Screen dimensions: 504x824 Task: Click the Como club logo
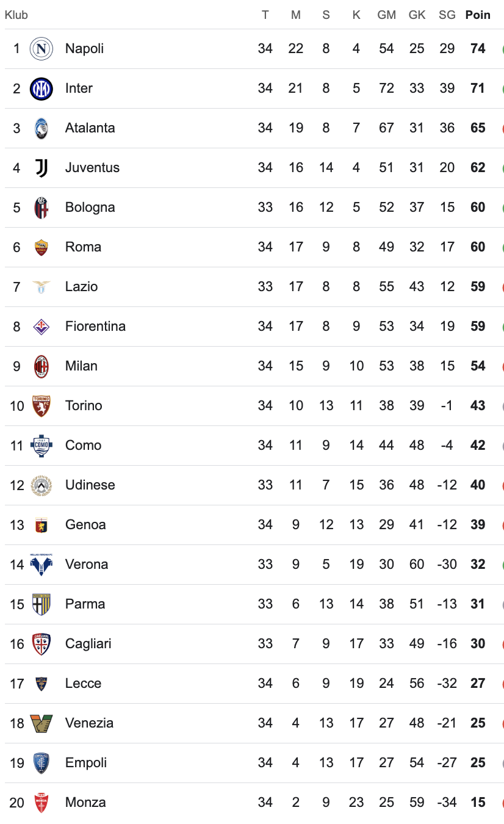click(41, 446)
